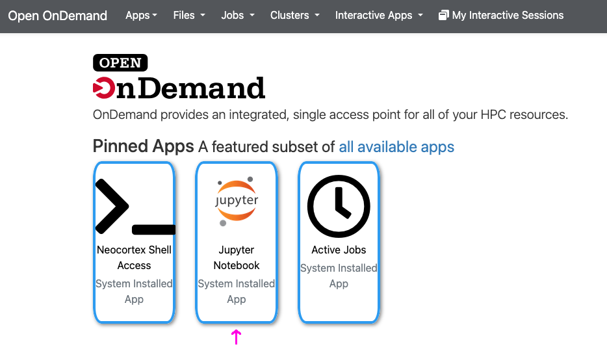The height and width of the screenshot is (364, 607).
Task: Open the Jupyter logo icon
Action: pyautogui.click(x=237, y=201)
